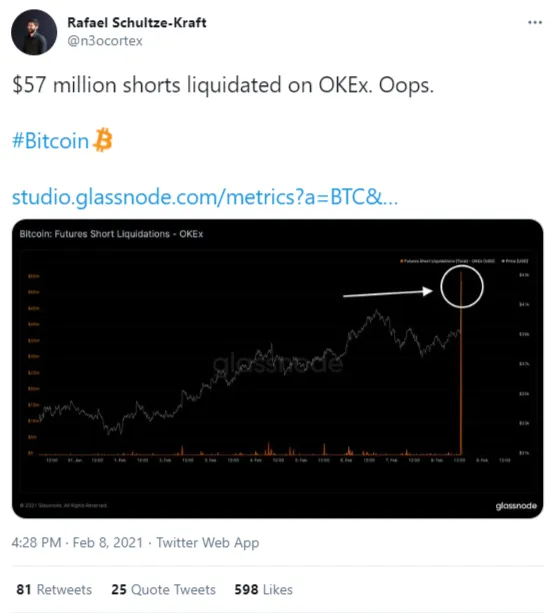Click the white arrow annotation in chart
556x613 pixels.
pos(388,292)
